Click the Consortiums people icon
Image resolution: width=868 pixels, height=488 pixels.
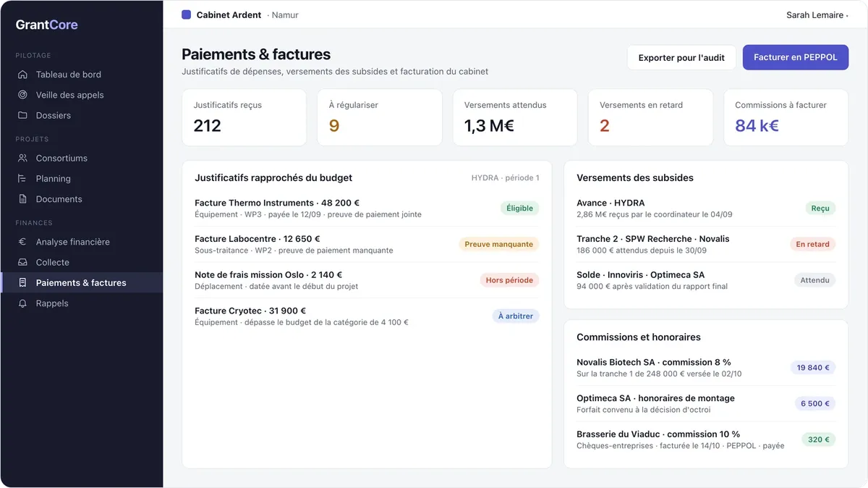[22, 158]
